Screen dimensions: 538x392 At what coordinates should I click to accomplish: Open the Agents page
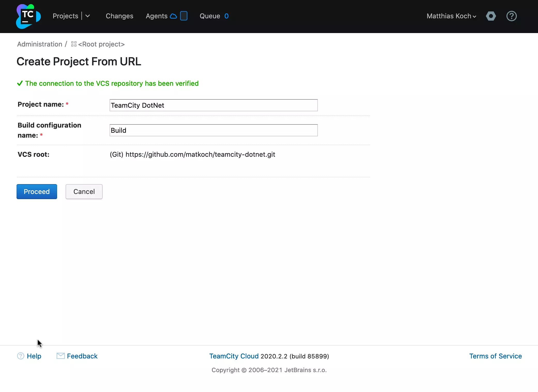(156, 16)
